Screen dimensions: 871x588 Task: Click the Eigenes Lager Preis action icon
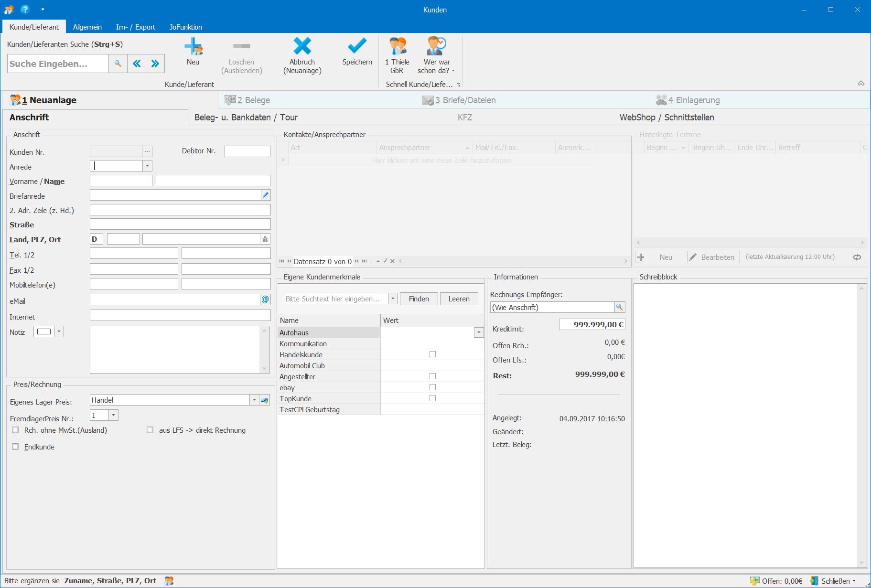[265, 400]
